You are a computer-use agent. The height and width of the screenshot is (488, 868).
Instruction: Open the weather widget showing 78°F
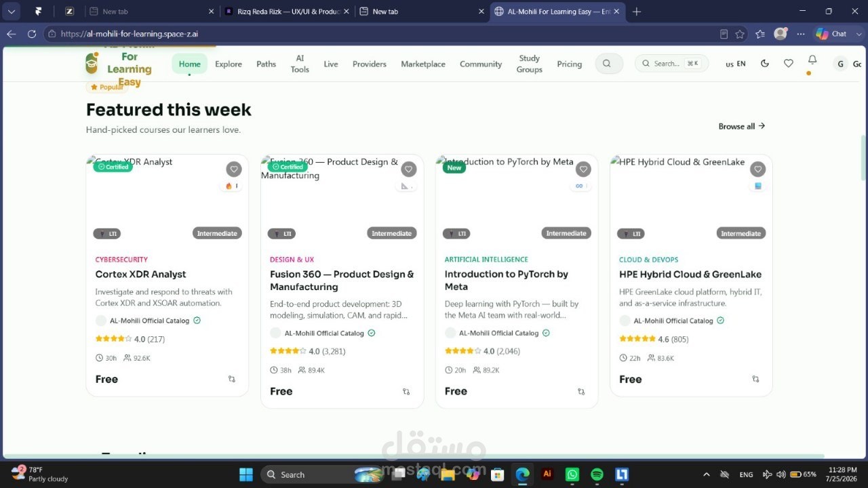point(41,474)
